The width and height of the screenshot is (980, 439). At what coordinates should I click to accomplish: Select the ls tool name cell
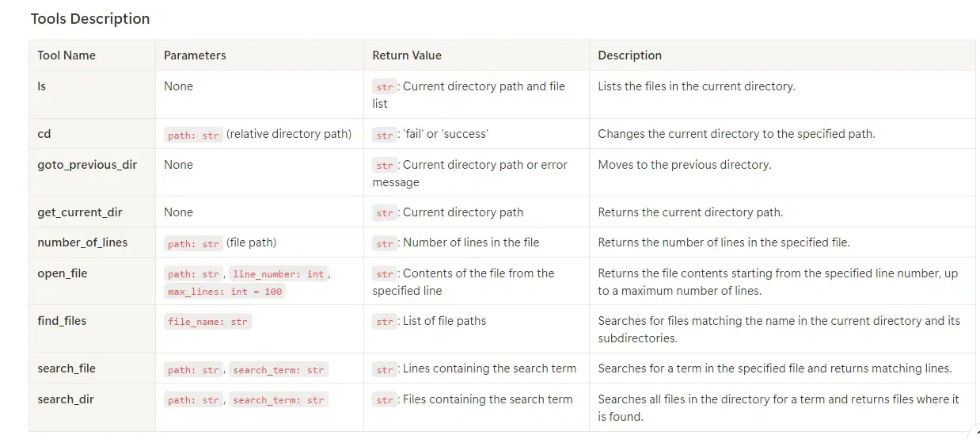pos(42,86)
